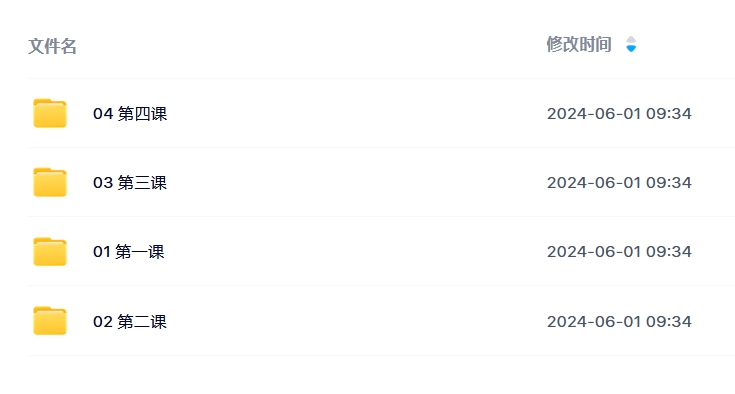This screenshot has height=394, width=735.
Task: Click the 03 第三课 folder icon
Action: point(50,182)
